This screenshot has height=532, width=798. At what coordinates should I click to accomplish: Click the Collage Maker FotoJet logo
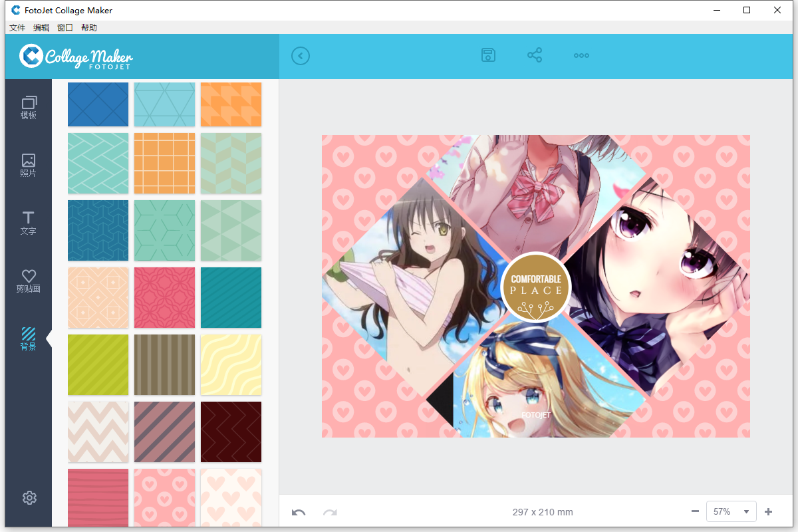(76, 57)
